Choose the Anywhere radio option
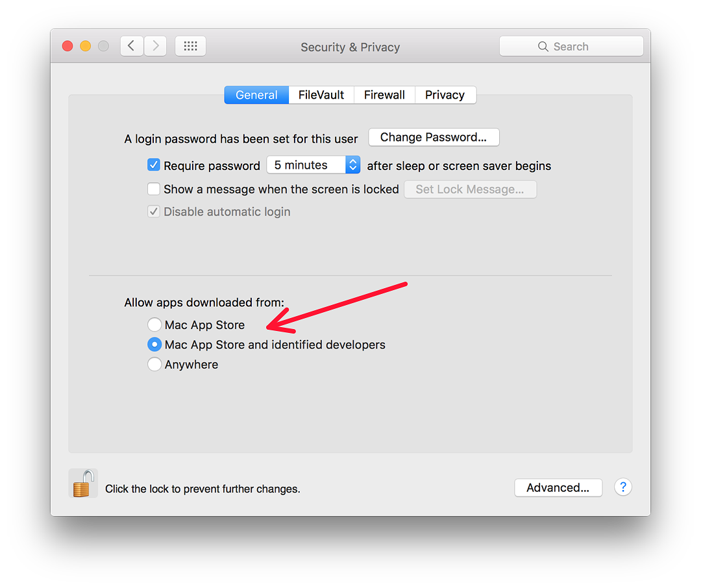 pyautogui.click(x=154, y=364)
